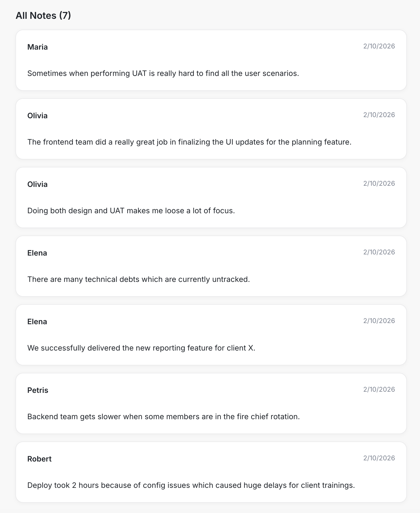Click the date on the technical debts note
This screenshot has height=513, width=420.
coord(379,252)
